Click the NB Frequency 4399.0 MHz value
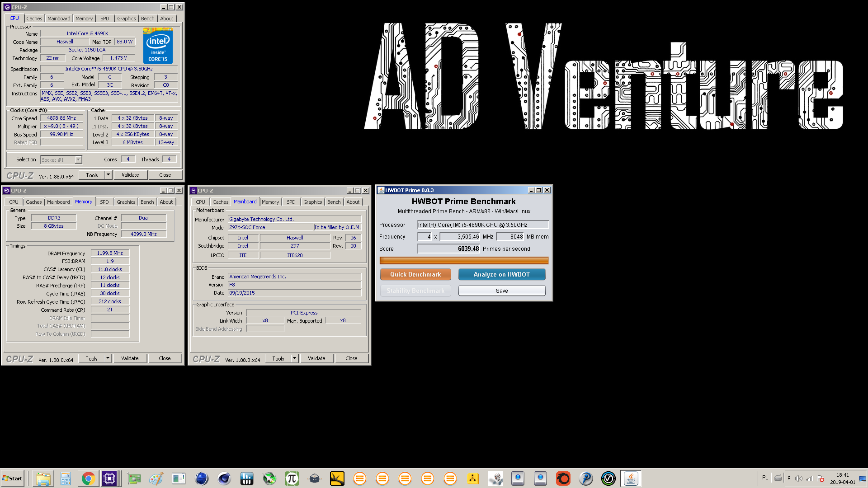 coord(144,234)
